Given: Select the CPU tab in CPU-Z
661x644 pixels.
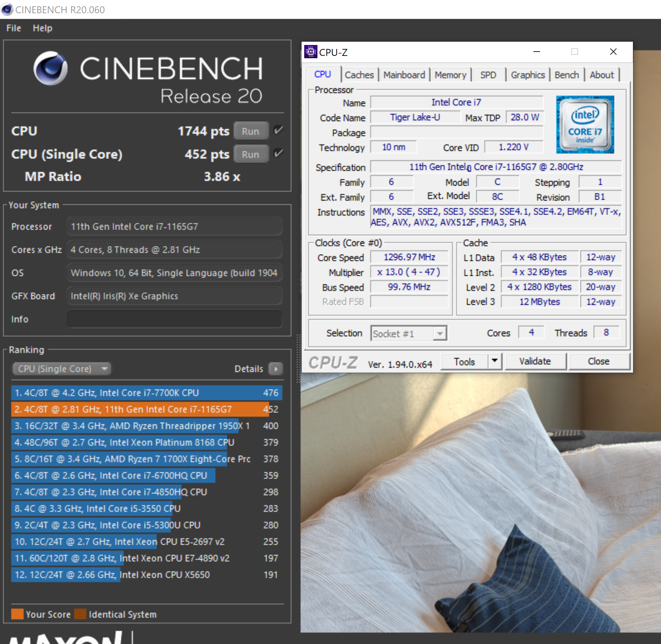Looking at the screenshot, I should [x=322, y=74].
